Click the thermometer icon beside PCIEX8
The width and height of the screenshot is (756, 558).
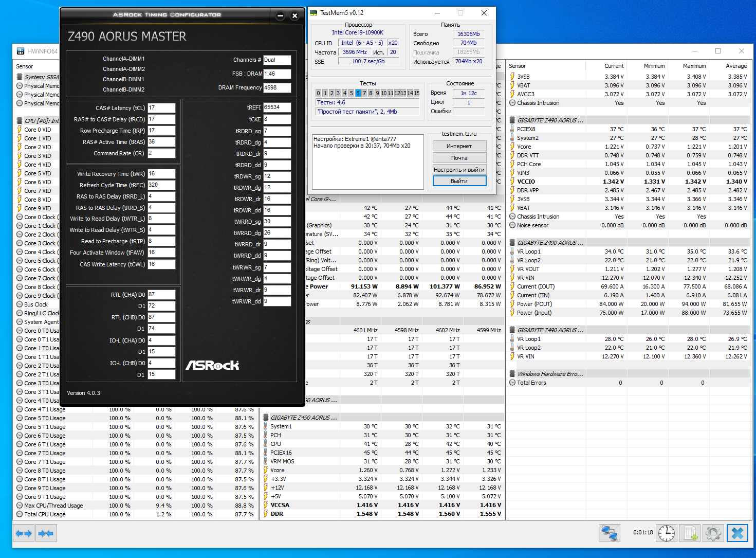[x=512, y=129]
